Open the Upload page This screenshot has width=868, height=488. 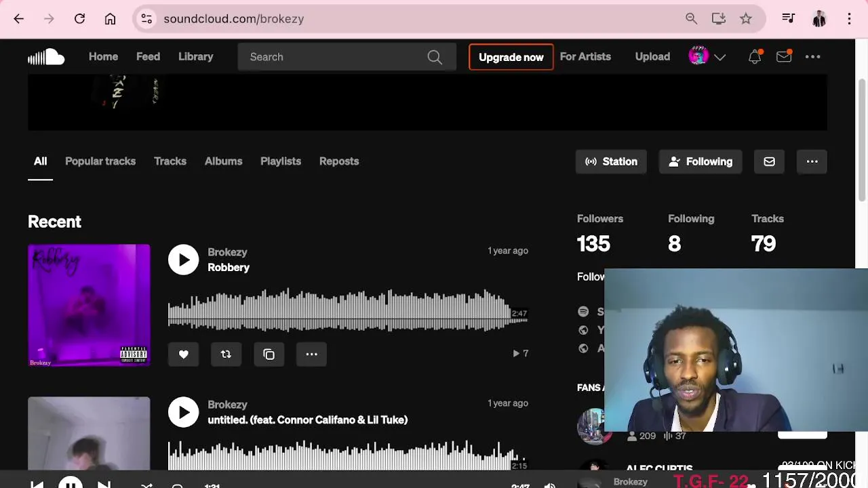pos(652,57)
